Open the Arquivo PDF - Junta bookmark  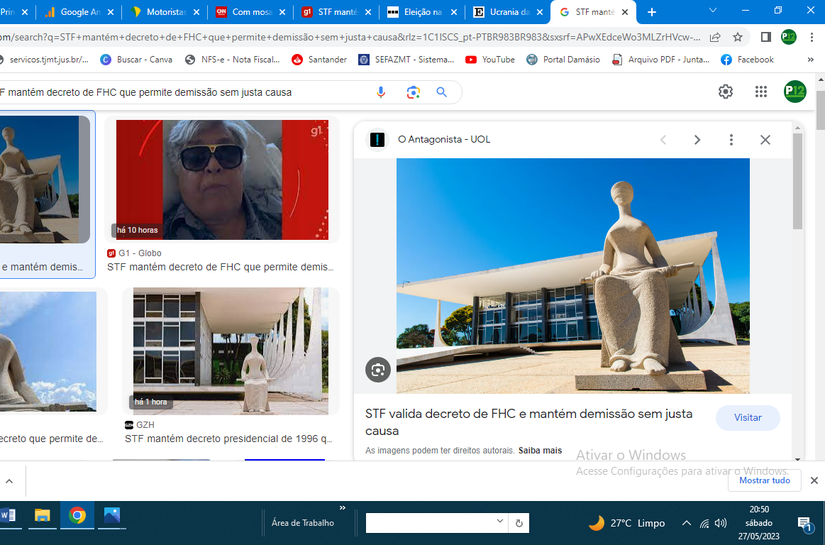[x=660, y=59]
